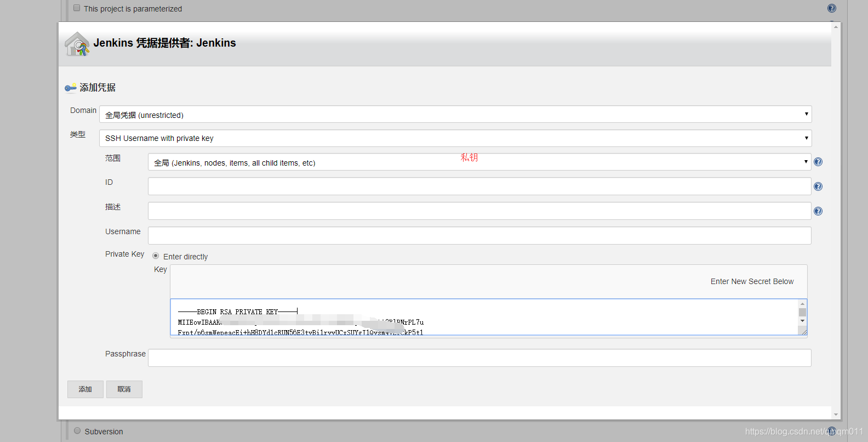
Task: Focus the ID input field
Action: click(479, 186)
